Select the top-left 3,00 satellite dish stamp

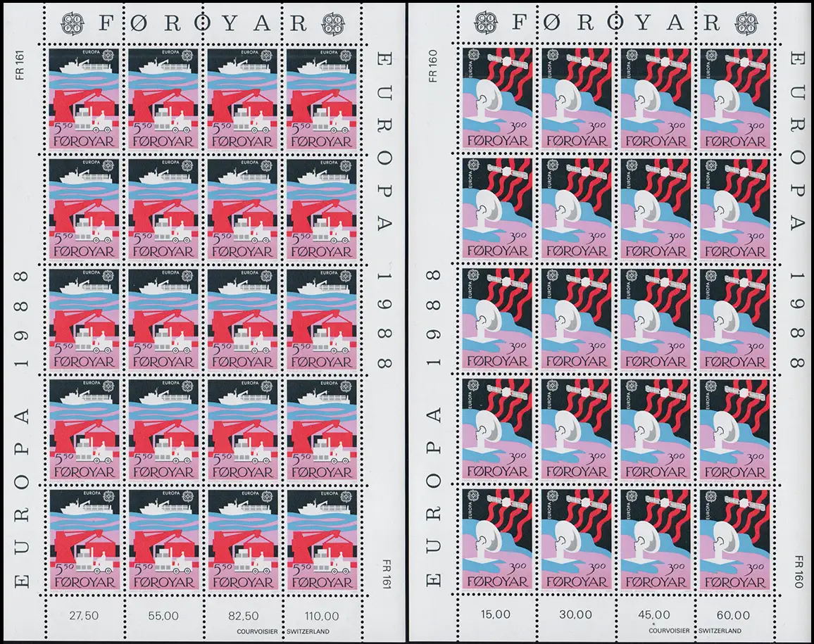[x=496, y=97]
